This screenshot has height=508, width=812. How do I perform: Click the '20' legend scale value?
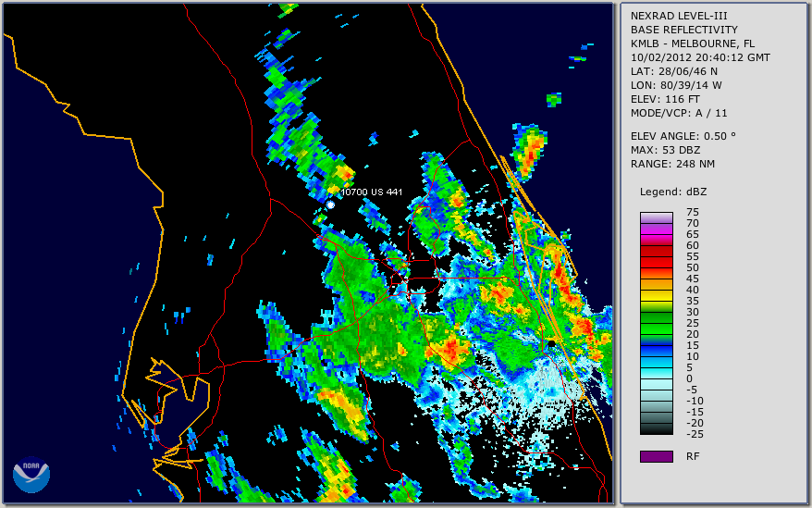pos(693,334)
